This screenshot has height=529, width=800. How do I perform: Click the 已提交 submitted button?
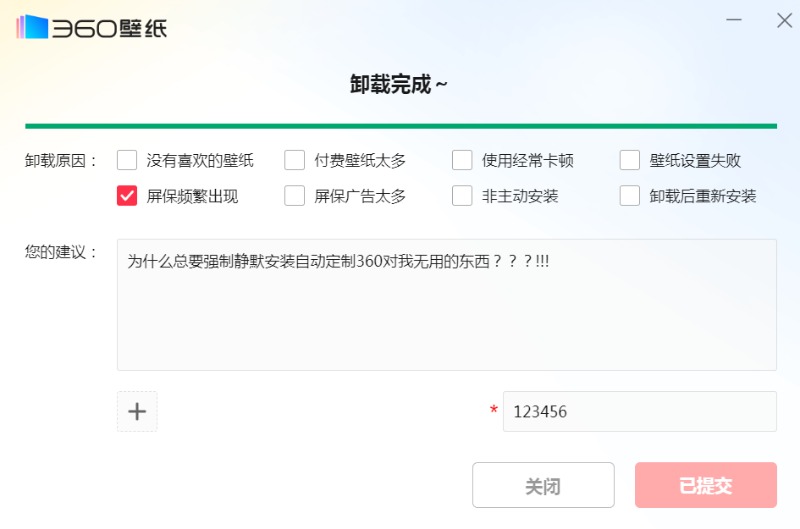[x=706, y=485]
